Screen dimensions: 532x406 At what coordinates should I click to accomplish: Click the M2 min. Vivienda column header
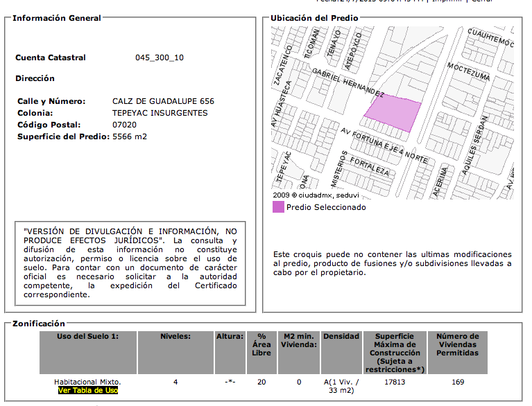tap(299, 353)
